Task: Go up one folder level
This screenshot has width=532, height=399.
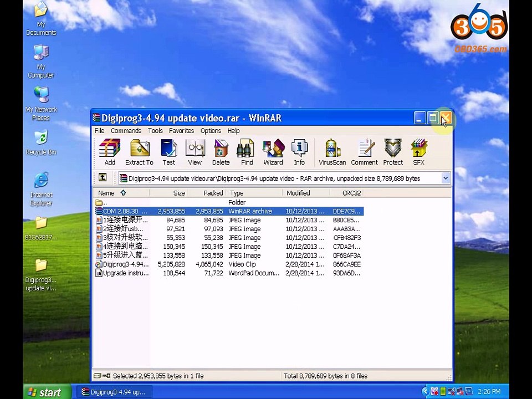Action: pyautogui.click(x=102, y=177)
